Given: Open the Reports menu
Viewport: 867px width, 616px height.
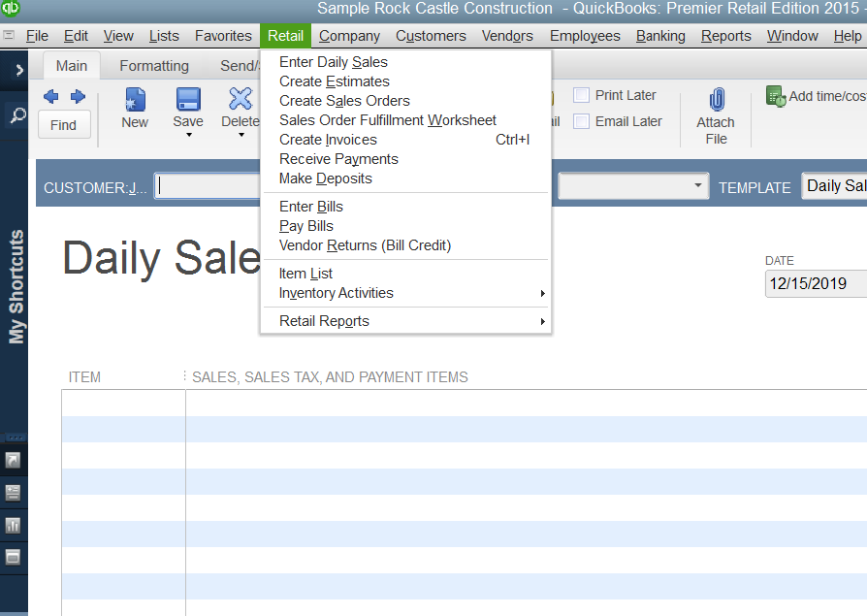Looking at the screenshot, I should click(726, 36).
